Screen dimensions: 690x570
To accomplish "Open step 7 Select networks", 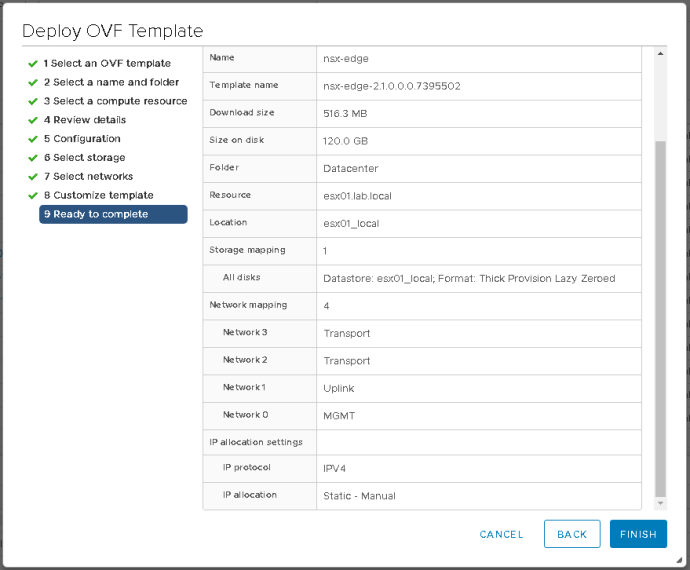I will (x=88, y=177).
